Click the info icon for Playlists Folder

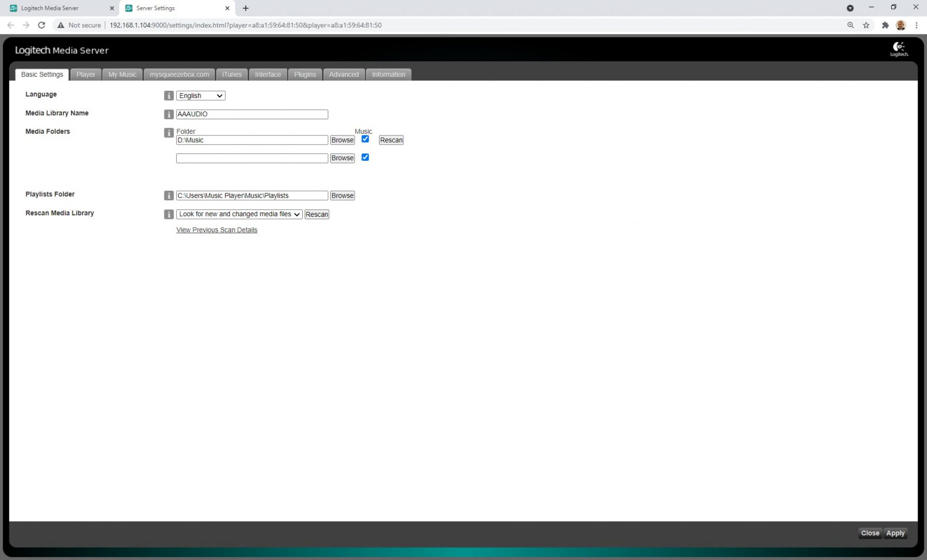168,195
